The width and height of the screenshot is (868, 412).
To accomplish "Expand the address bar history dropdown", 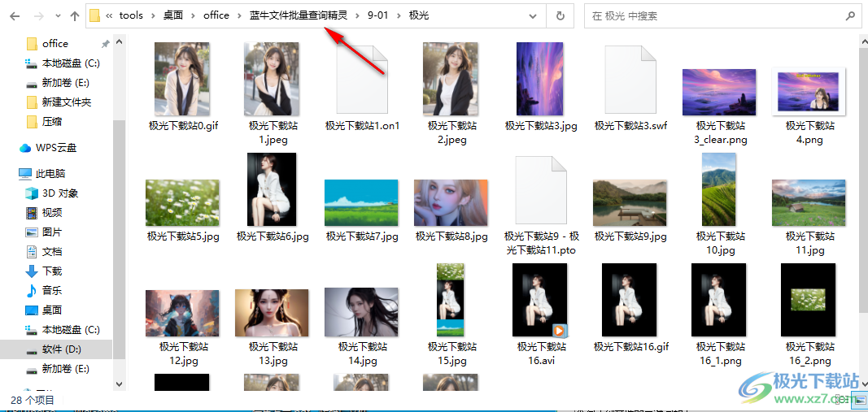I will [x=533, y=16].
